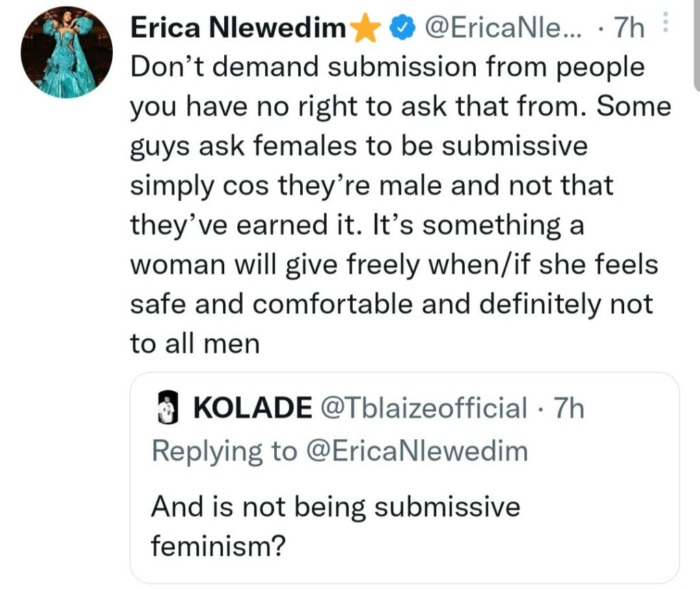Click the @EricaNle... handle in header
Screen dimensions: 700x589
(x=502, y=28)
